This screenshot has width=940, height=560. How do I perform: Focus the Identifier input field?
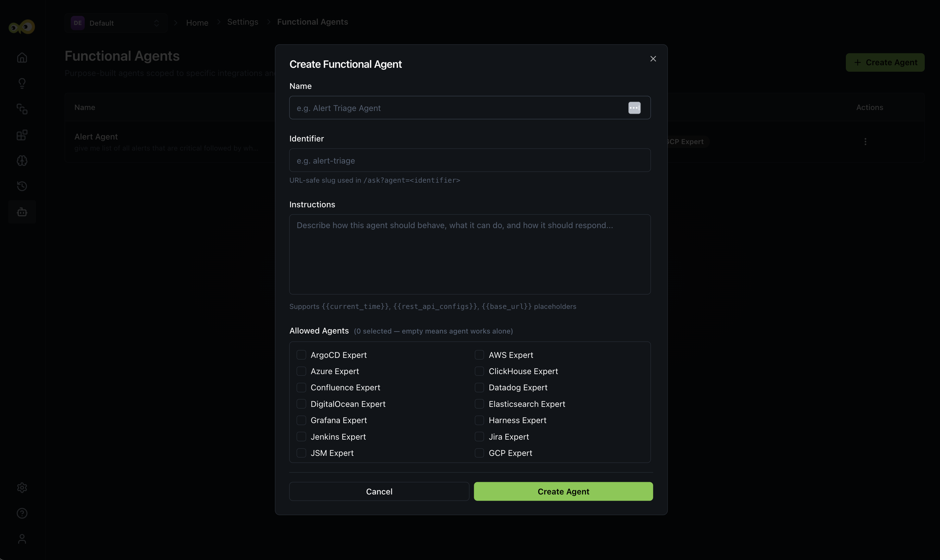(470, 160)
